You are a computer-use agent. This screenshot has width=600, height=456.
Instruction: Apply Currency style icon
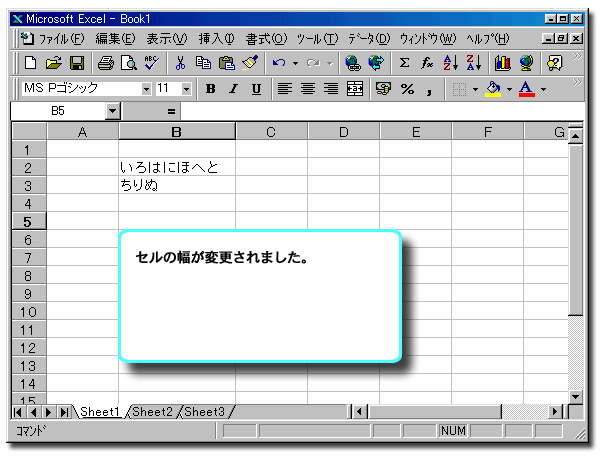point(383,89)
